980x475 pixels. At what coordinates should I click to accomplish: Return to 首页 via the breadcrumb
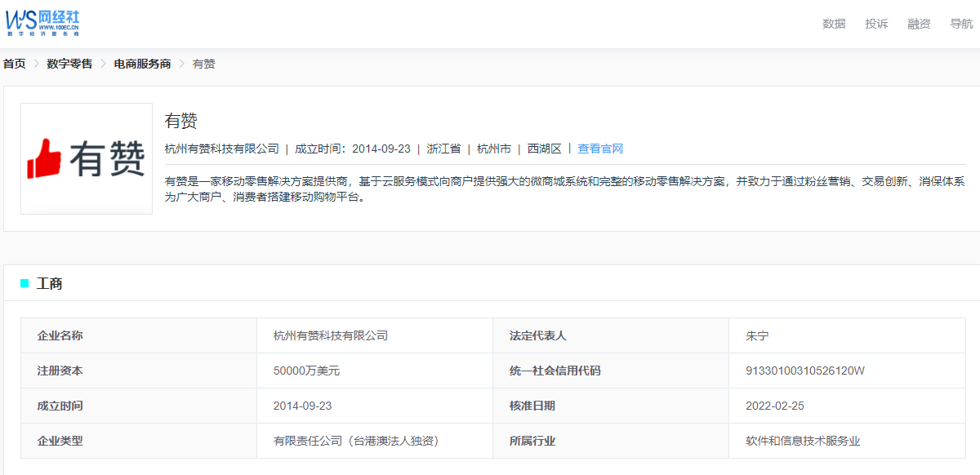coord(14,64)
